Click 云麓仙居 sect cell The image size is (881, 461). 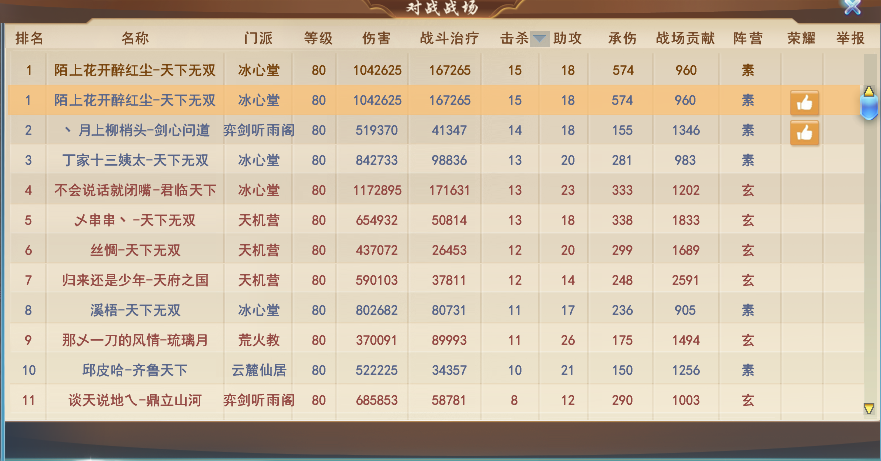(x=259, y=370)
